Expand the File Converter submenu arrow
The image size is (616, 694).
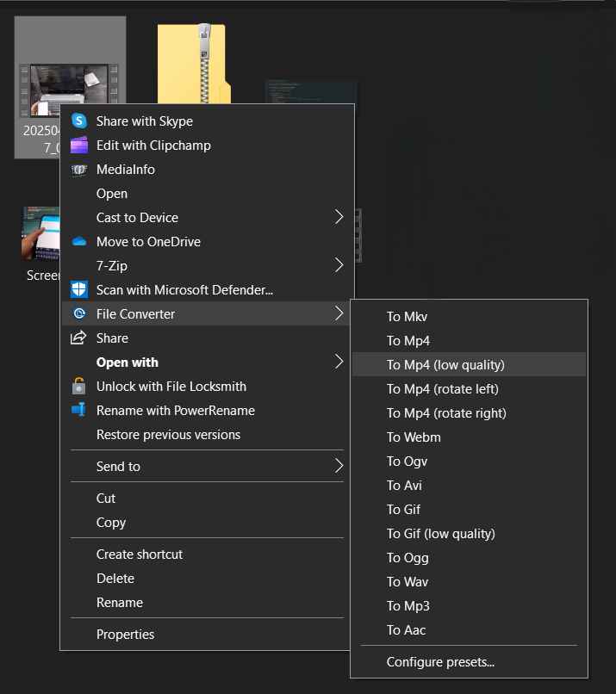click(339, 313)
